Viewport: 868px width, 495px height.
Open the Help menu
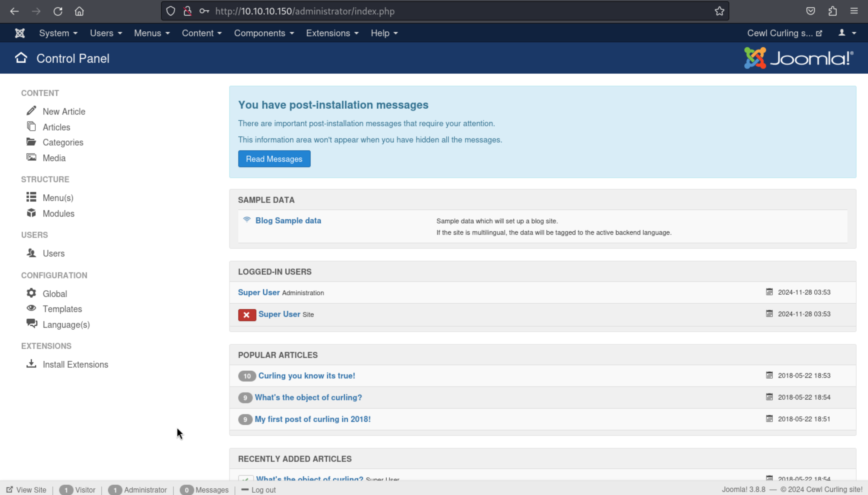pos(384,33)
